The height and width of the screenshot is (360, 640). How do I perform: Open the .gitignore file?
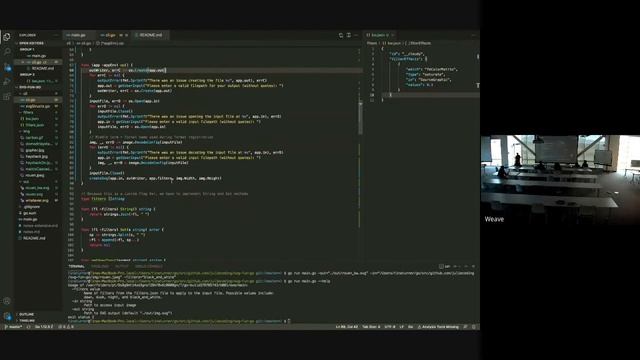coord(38,207)
